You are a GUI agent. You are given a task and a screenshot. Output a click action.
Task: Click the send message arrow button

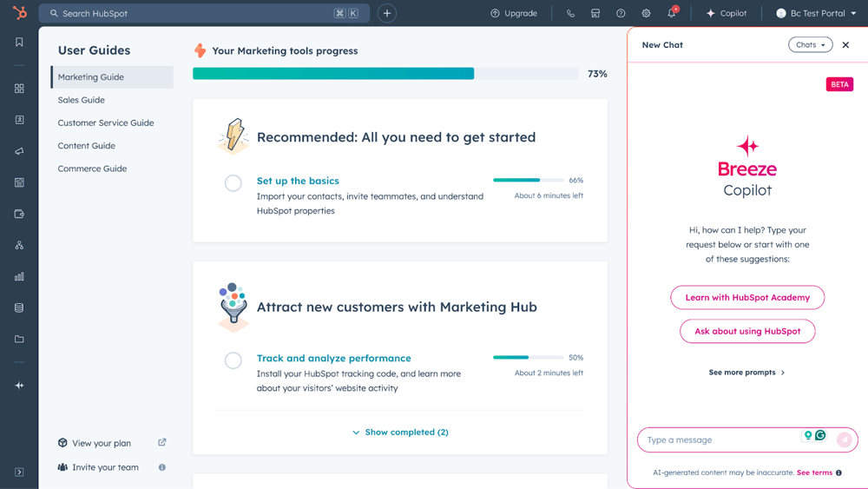(845, 439)
